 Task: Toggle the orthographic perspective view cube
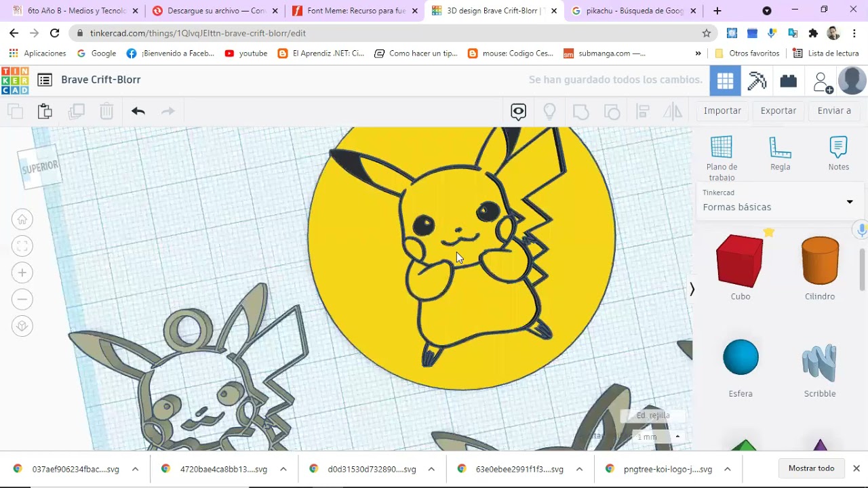tap(22, 326)
